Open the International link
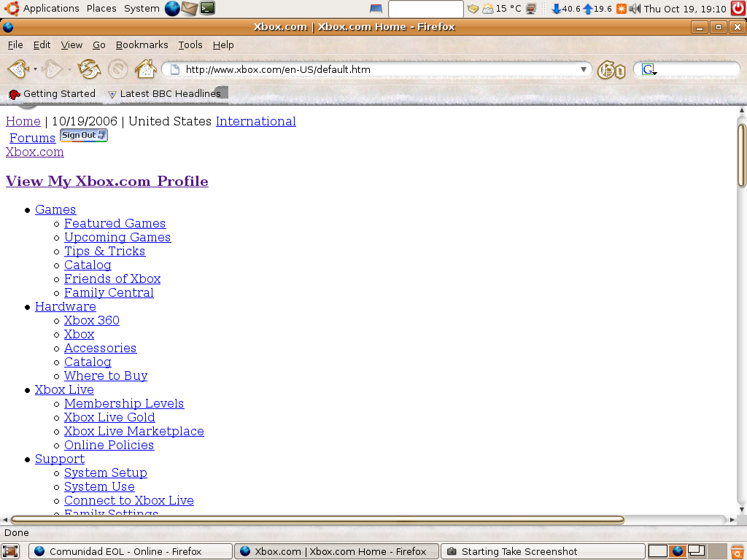 256,122
